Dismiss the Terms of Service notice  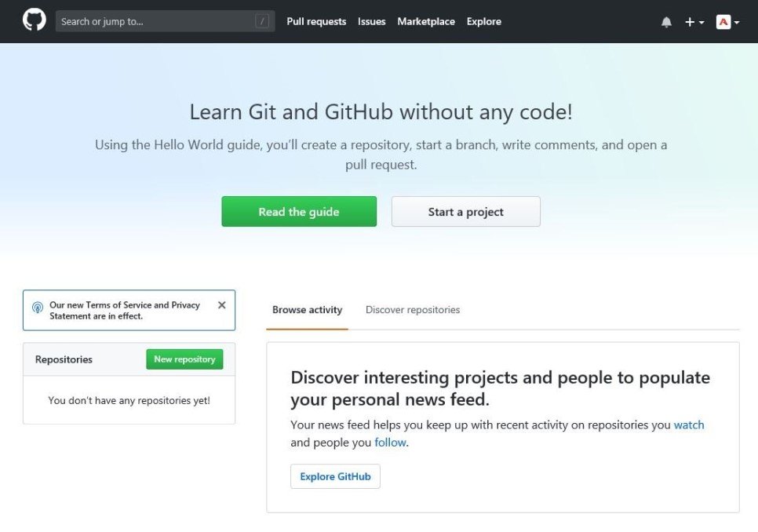[222, 305]
